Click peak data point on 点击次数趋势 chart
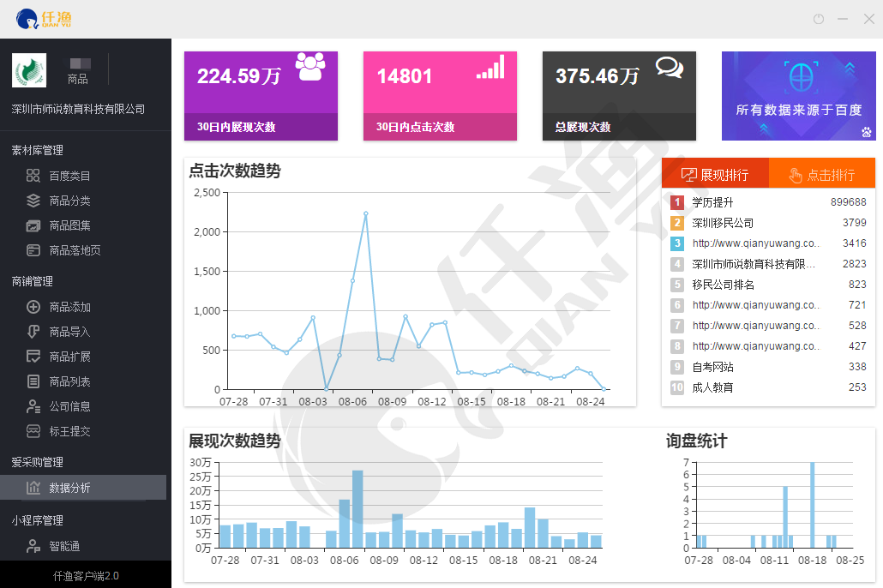The height and width of the screenshot is (588, 883). (365, 213)
